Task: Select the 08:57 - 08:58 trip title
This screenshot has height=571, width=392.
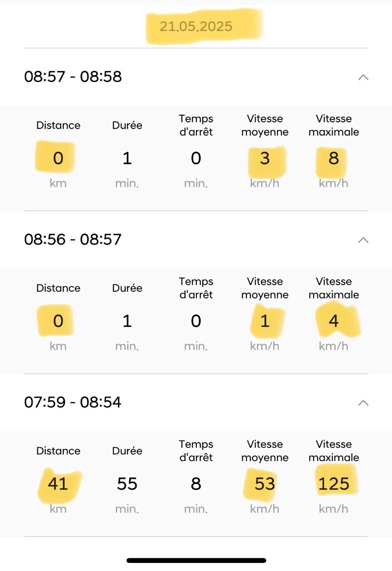Action: 73,77
